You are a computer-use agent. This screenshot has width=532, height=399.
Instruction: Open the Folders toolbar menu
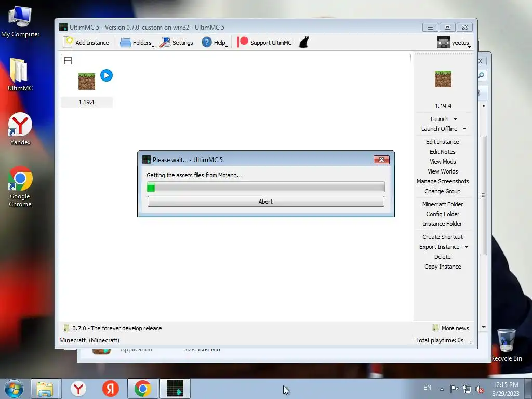(137, 43)
